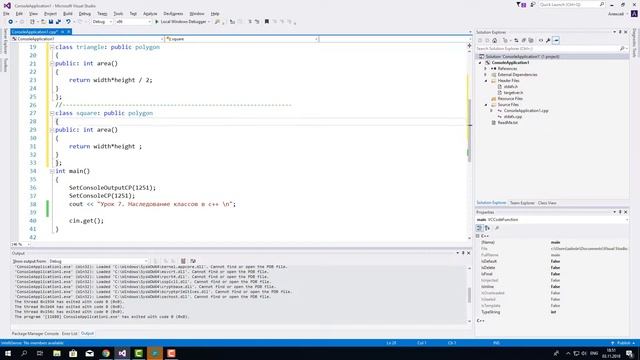Select ConsoleApplication1.cpp in Solution Explorer
Screen dimensions: 640x360
(526, 111)
